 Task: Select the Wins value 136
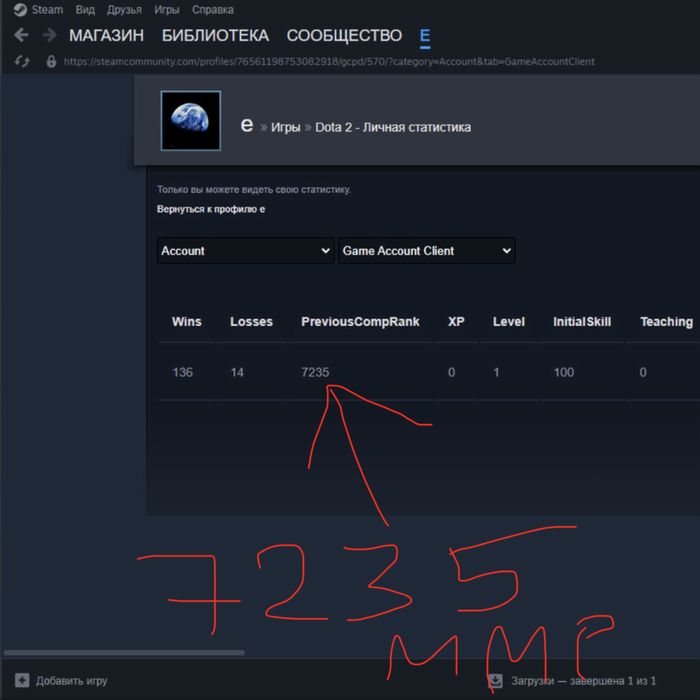183,372
